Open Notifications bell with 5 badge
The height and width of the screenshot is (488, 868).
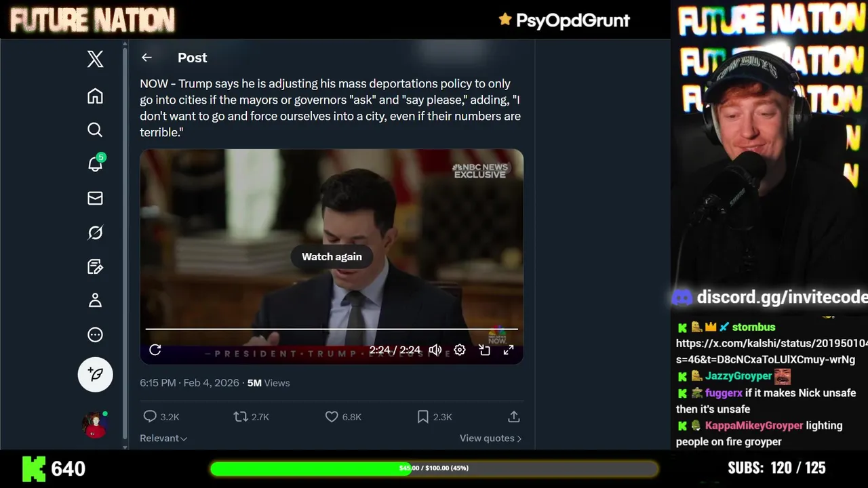(x=95, y=163)
